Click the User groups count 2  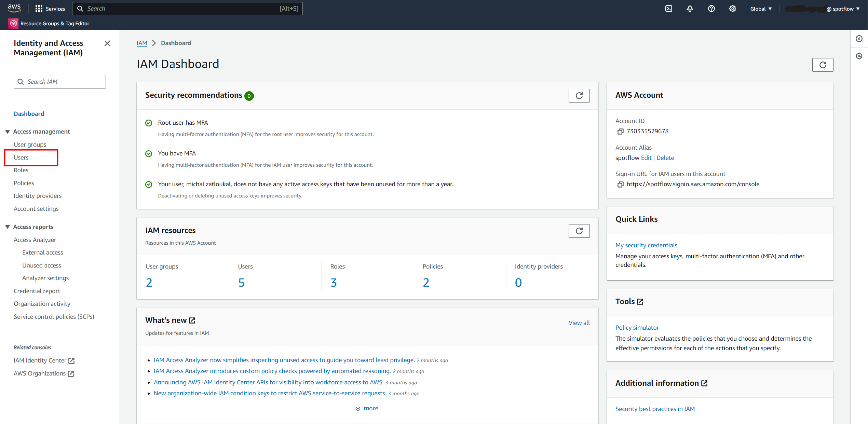[x=149, y=283]
